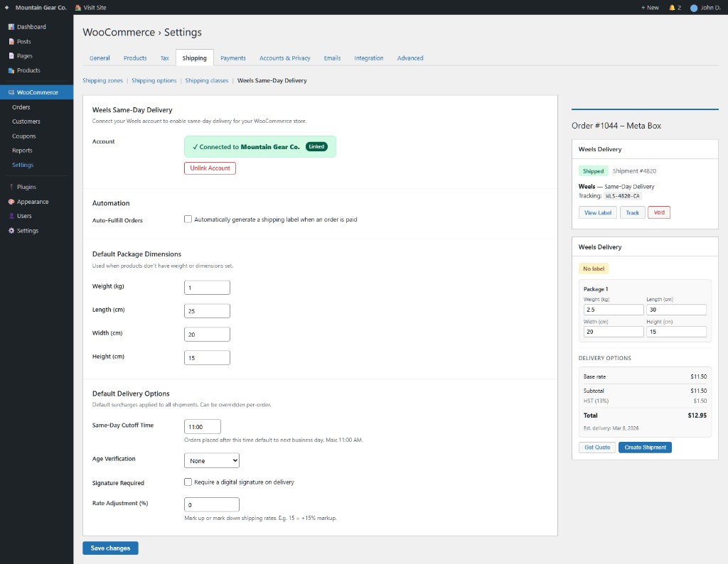
Task: Open the Plugins menu in the sidebar
Action: tap(27, 187)
